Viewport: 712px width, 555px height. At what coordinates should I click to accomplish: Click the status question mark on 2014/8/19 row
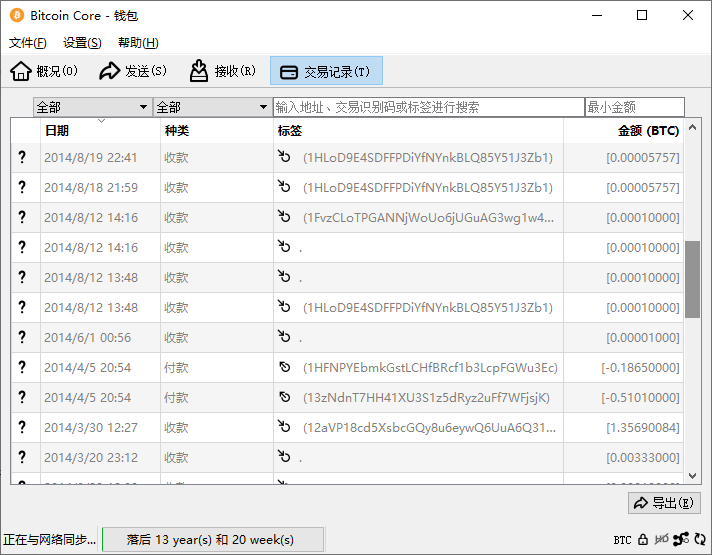pos(22,157)
